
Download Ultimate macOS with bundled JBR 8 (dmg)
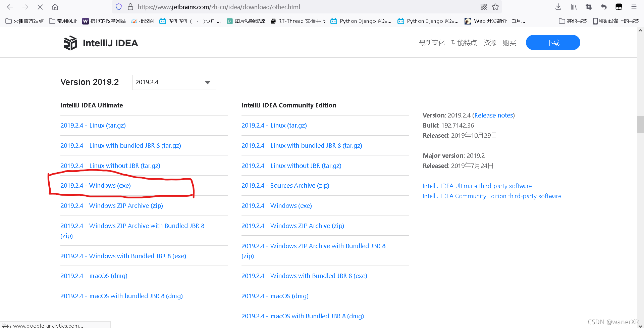(121, 296)
